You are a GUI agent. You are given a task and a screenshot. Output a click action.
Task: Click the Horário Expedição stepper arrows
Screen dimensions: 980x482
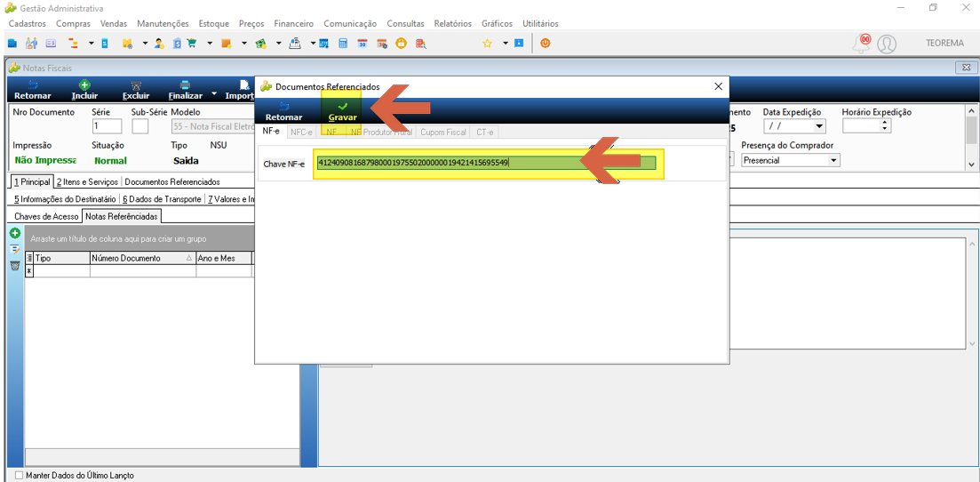884,125
